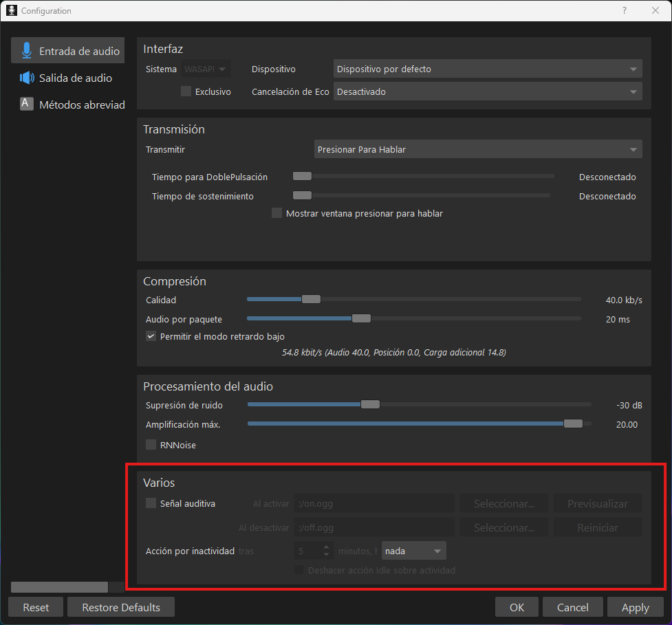Open the Transmitir mode dropdown
The image size is (672, 625).
click(x=477, y=149)
